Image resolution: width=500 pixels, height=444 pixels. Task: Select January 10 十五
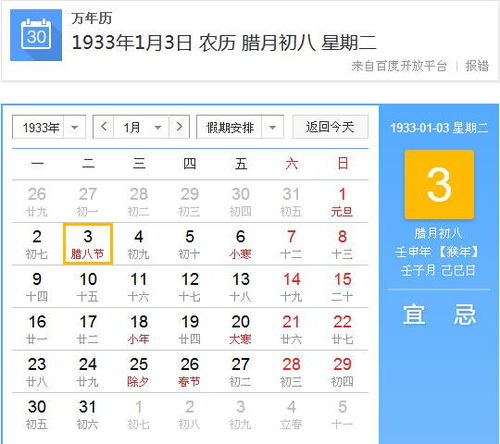[88, 287]
